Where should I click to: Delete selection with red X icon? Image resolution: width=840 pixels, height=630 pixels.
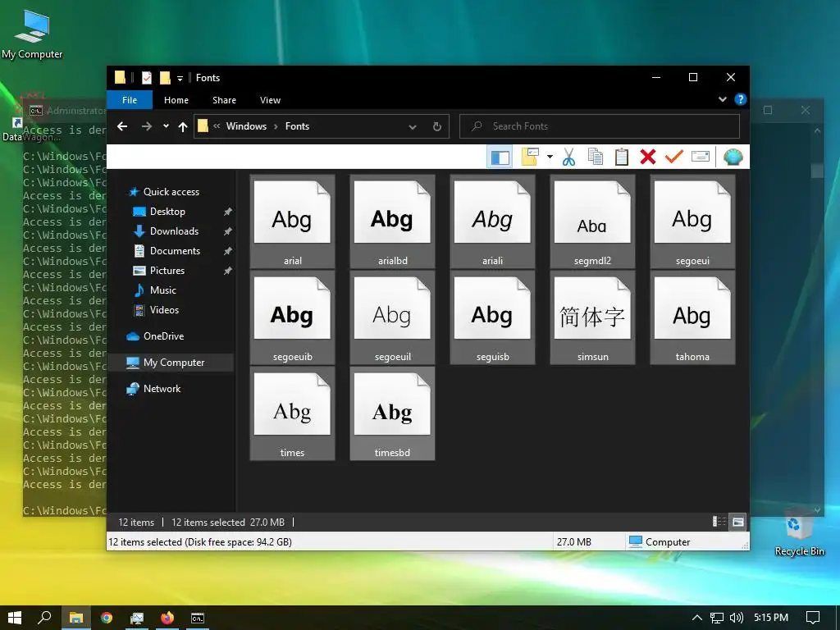coord(648,157)
